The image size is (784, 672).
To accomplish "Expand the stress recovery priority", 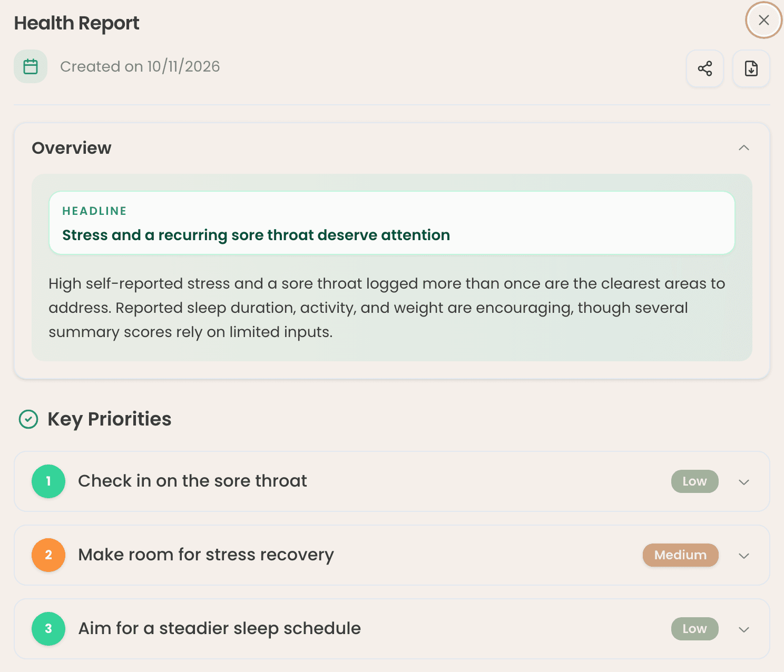I will [744, 556].
